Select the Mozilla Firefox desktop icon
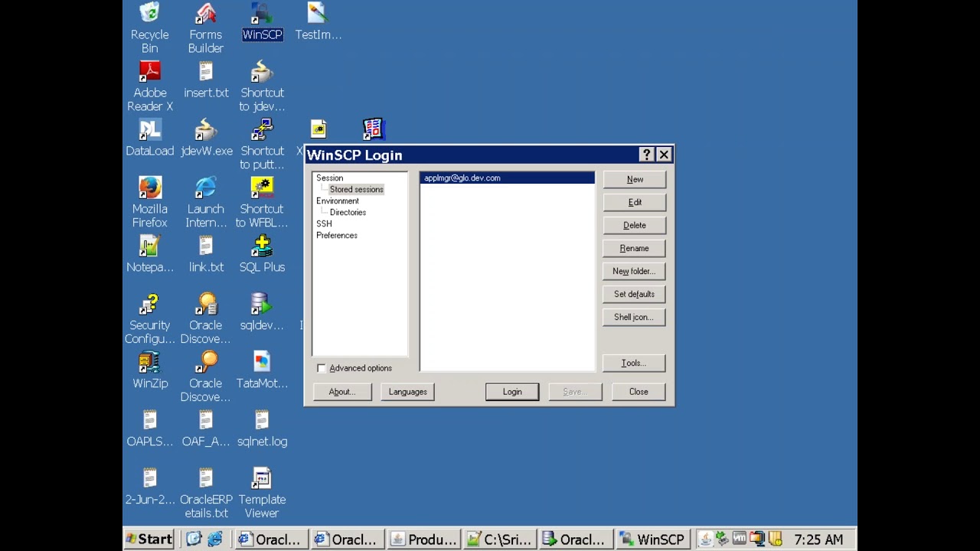This screenshot has width=980, height=551. point(149,202)
